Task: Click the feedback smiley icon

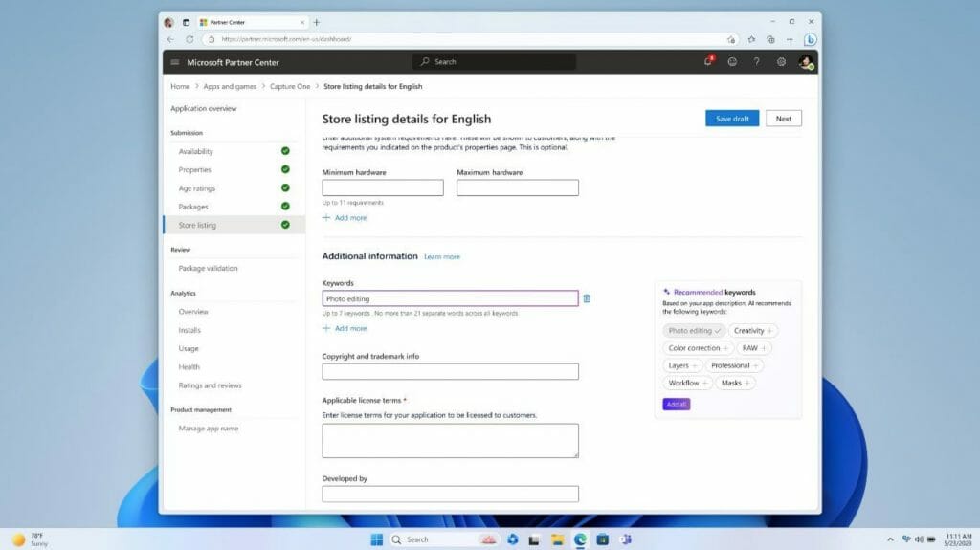Action: (732, 62)
